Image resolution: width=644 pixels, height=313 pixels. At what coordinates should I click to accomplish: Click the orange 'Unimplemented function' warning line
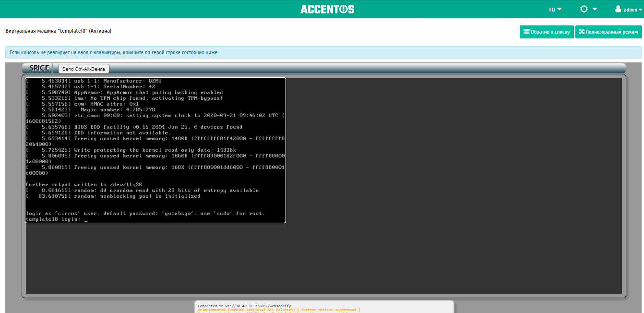(279, 310)
